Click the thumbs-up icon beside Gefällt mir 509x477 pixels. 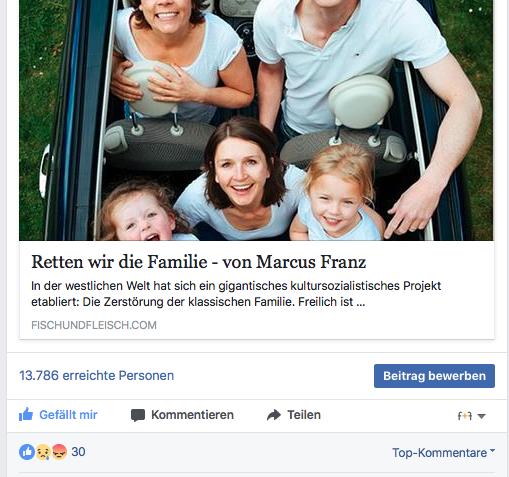pyautogui.click(x=26, y=415)
